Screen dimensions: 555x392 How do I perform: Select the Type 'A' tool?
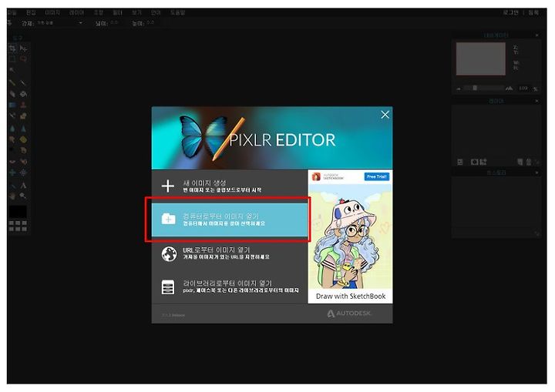coord(23,185)
